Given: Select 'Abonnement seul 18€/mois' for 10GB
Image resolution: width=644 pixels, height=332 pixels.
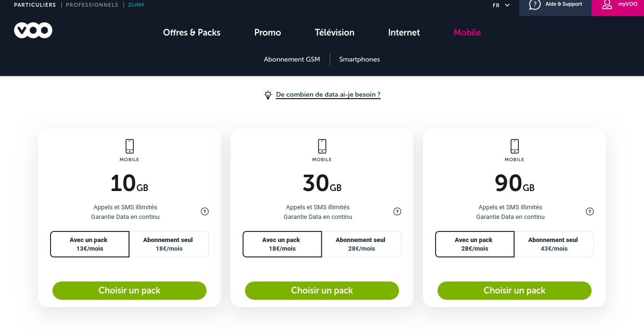Looking at the screenshot, I should (x=169, y=244).
